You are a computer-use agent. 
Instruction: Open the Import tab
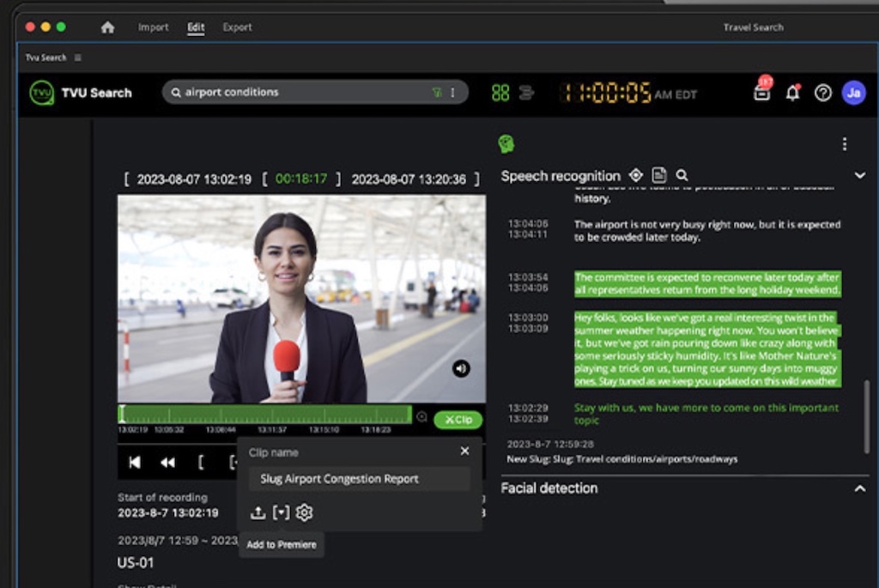153,27
